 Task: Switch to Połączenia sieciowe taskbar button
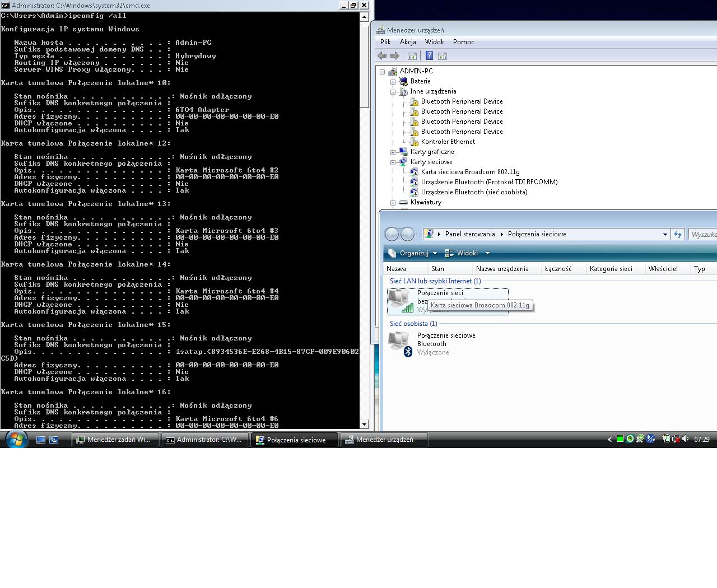point(295,440)
